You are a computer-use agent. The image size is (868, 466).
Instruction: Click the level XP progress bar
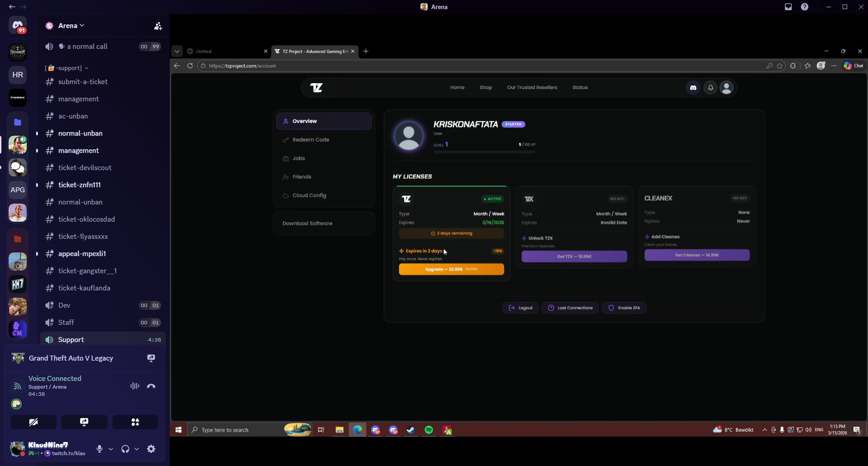(484, 152)
